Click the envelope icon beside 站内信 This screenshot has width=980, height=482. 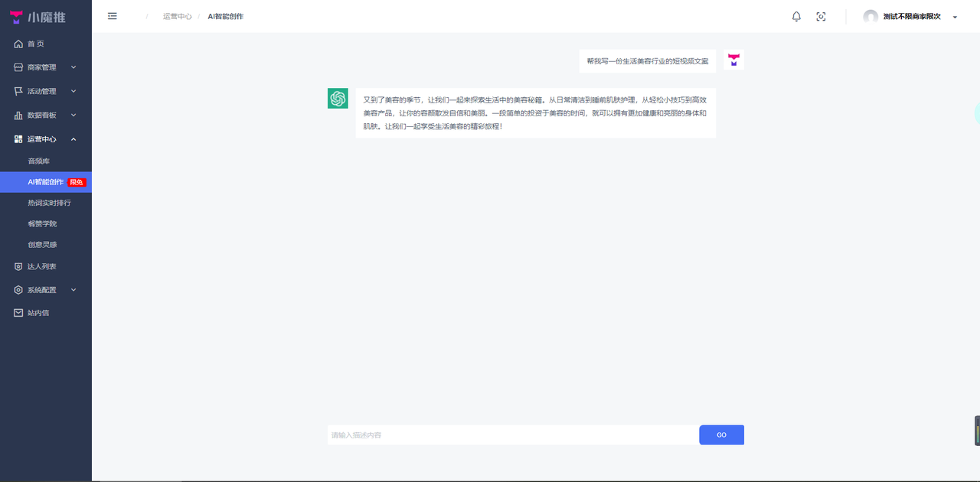(x=18, y=312)
